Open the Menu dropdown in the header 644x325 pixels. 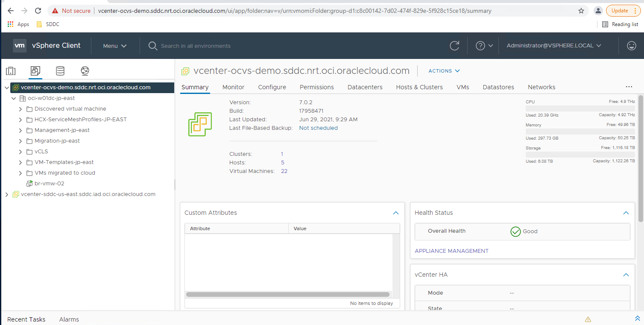click(114, 45)
